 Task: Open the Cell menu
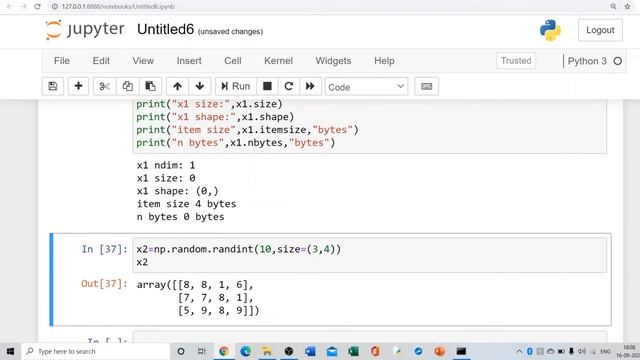coord(233,61)
